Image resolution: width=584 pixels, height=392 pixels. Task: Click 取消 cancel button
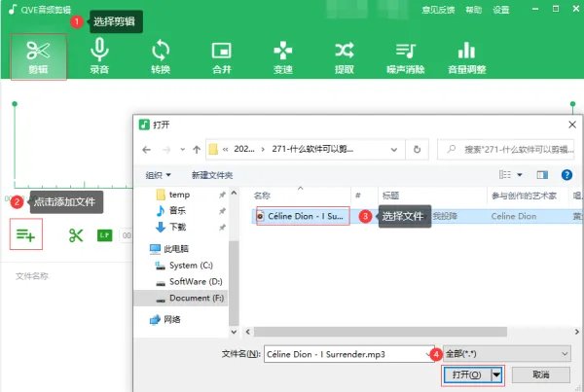(x=541, y=374)
